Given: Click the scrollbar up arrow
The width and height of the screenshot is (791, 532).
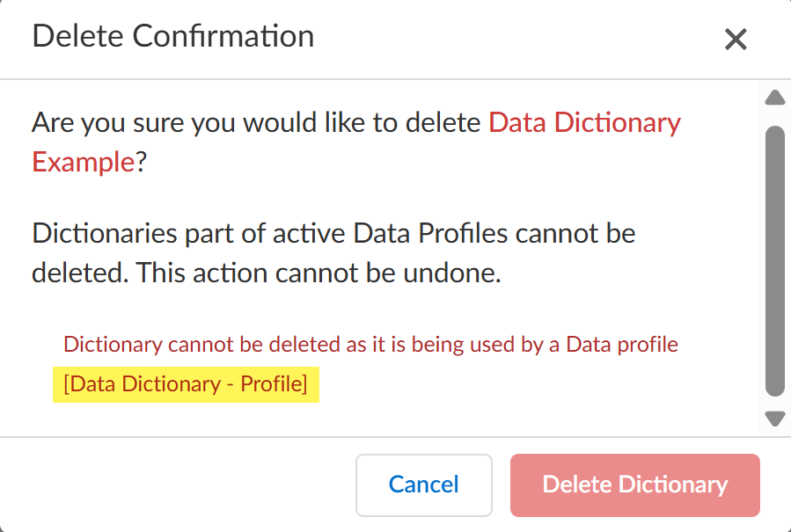Looking at the screenshot, I should pyautogui.click(x=775, y=98).
